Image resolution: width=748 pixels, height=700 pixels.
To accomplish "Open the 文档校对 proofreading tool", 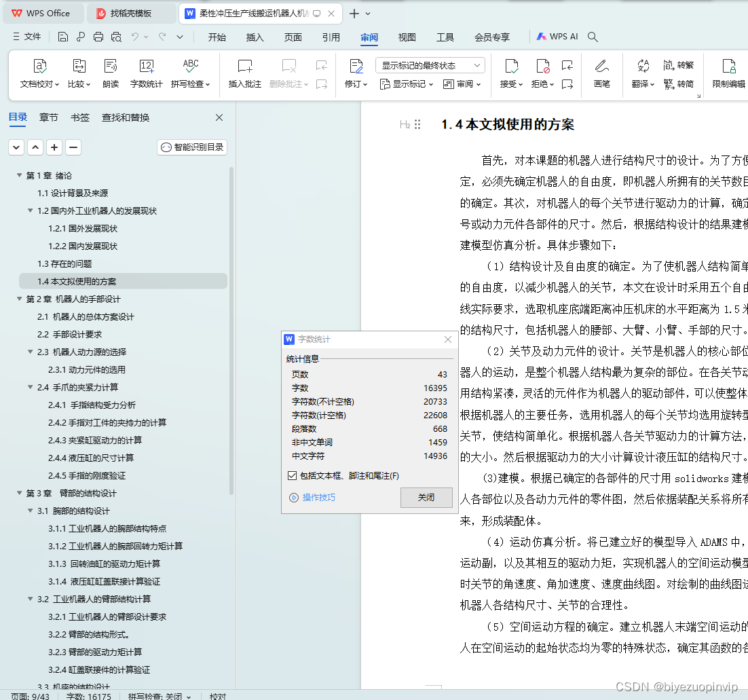I will click(39, 73).
